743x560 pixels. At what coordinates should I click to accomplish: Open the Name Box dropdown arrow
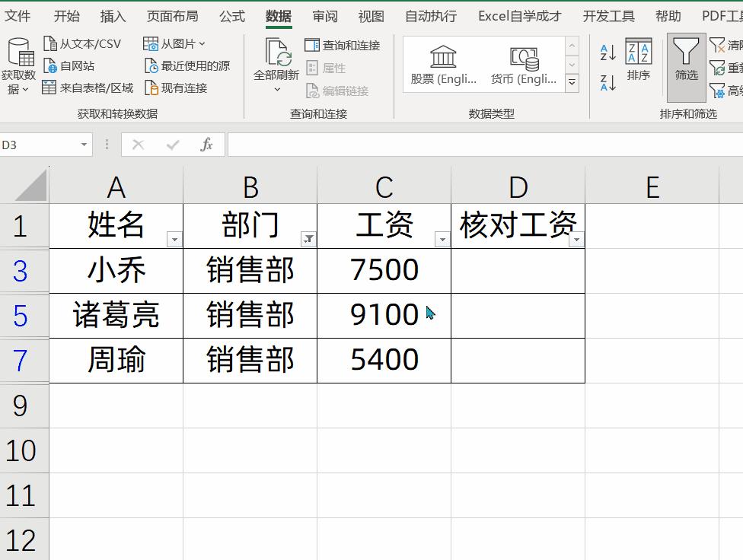(84, 144)
